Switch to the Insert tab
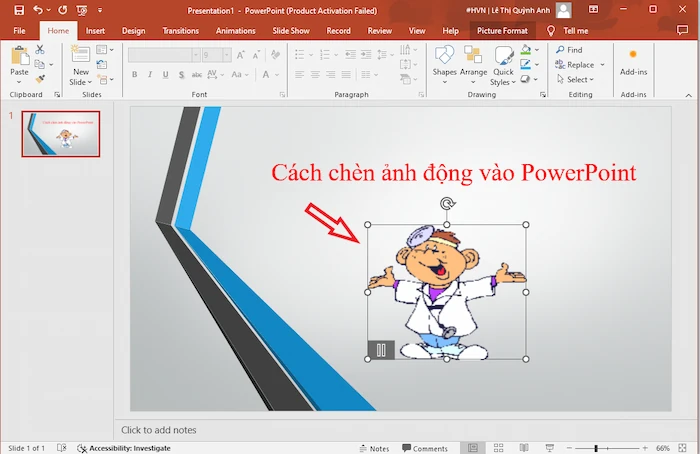The width and height of the screenshot is (700, 454). pyautogui.click(x=95, y=31)
